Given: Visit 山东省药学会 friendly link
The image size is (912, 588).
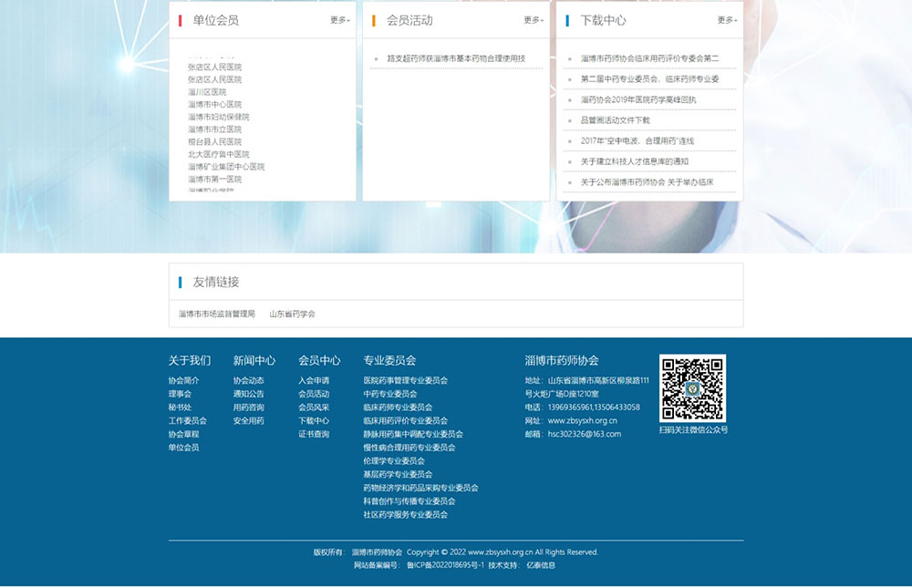Looking at the screenshot, I should coord(292,314).
